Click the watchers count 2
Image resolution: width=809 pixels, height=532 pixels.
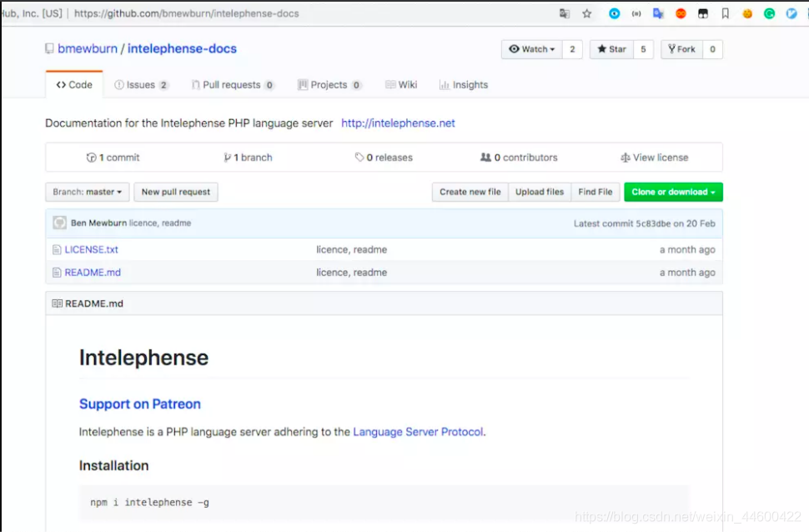572,49
